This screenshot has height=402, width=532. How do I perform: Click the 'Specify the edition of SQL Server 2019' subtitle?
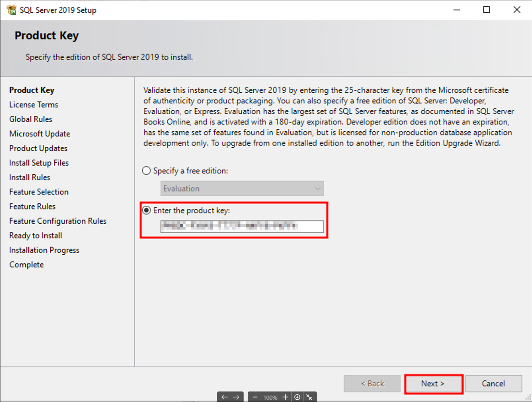tap(109, 57)
